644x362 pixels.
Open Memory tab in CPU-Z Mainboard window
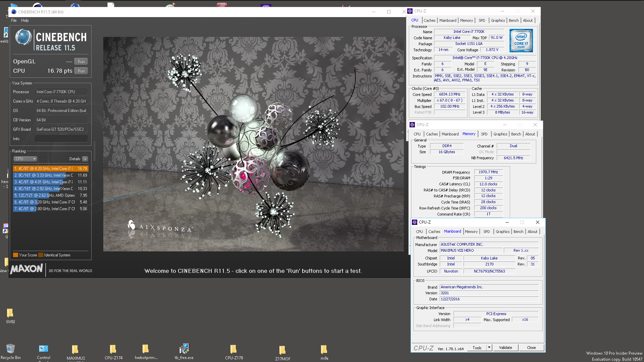coord(471,232)
